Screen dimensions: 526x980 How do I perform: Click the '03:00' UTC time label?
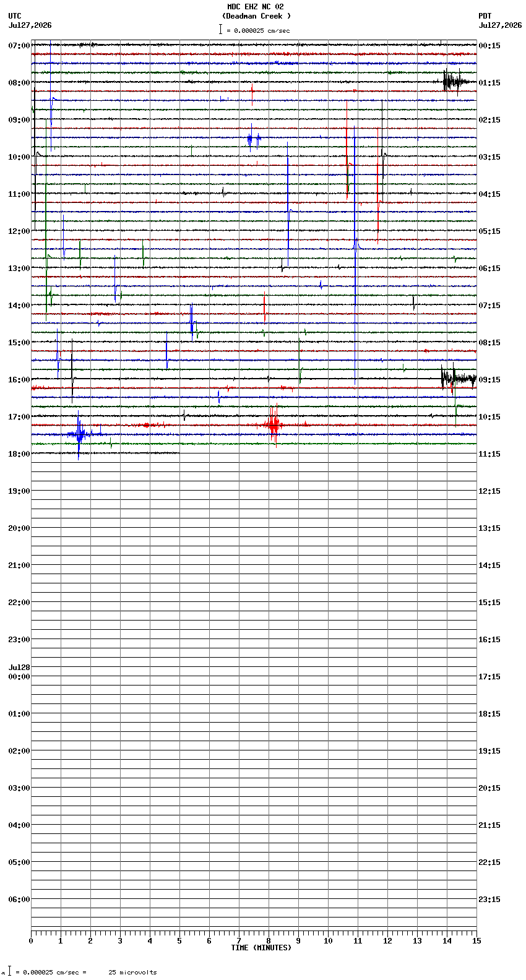(x=19, y=788)
